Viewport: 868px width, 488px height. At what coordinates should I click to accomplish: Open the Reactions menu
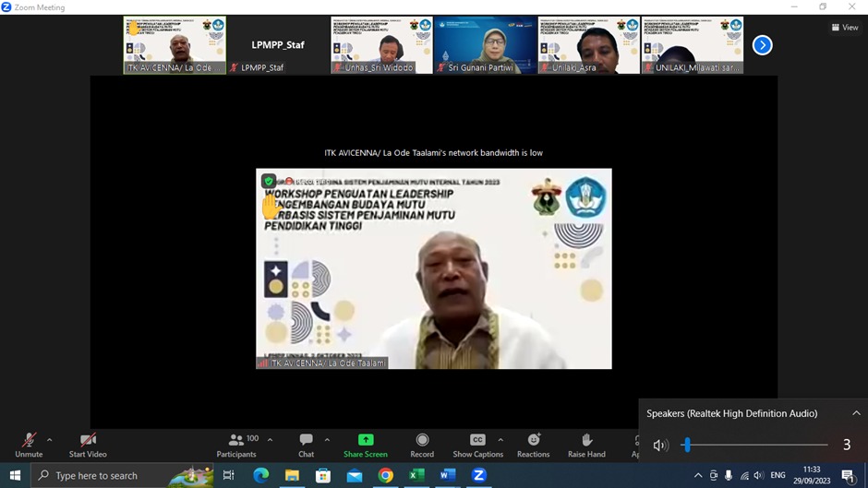pyautogui.click(x=533, y=441)
